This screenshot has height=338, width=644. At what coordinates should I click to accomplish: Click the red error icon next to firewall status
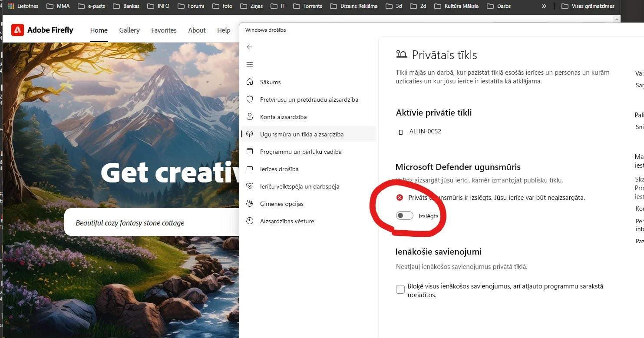tap(400, 198)
